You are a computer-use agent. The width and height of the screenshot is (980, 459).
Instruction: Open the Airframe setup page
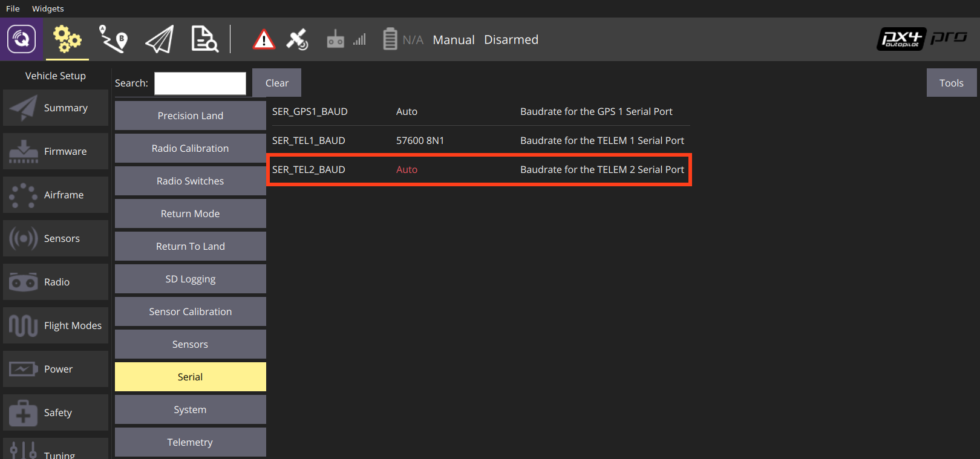tap(56, 195)
